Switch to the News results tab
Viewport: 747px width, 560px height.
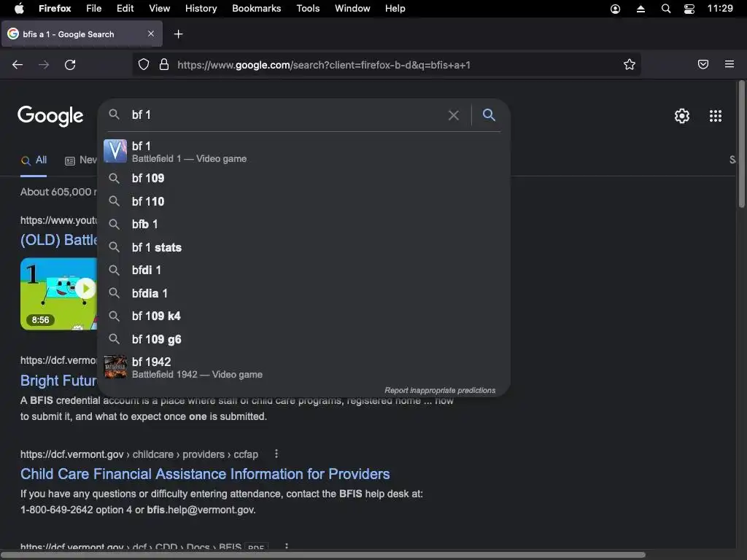[x=81, y=160]
